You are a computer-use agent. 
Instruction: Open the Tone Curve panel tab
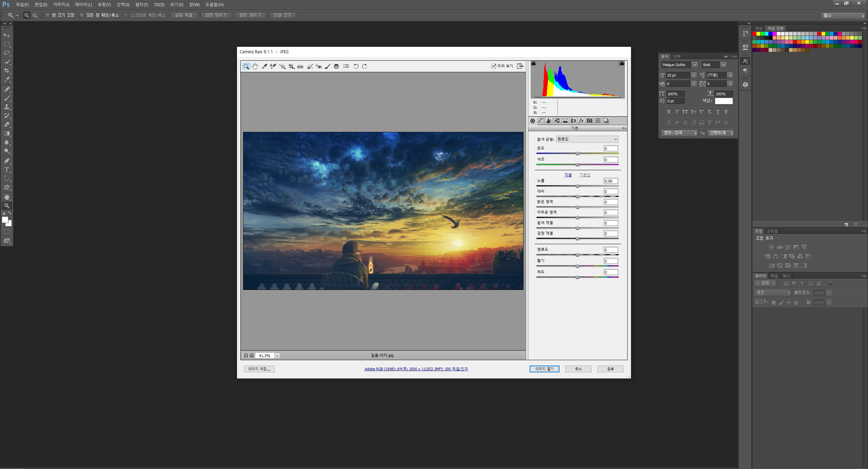point(541,121)
